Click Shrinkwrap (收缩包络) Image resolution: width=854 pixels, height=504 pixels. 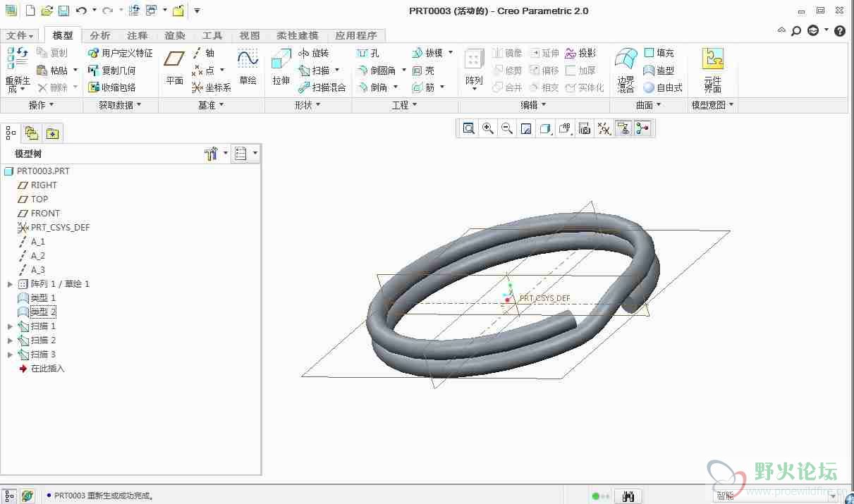click(x=111, y=87)
